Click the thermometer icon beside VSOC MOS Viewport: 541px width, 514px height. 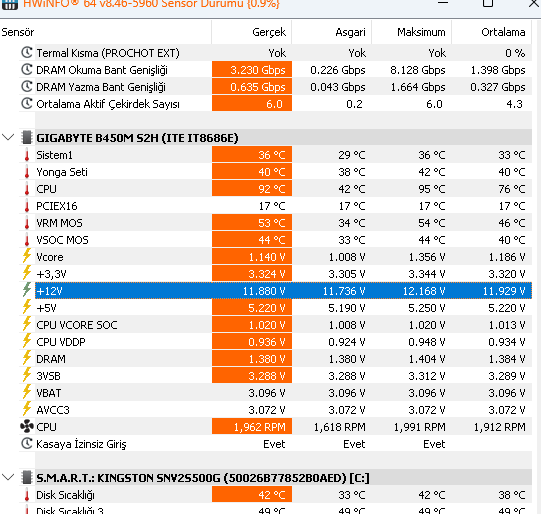pyautogui.click(x=27, y=240)
